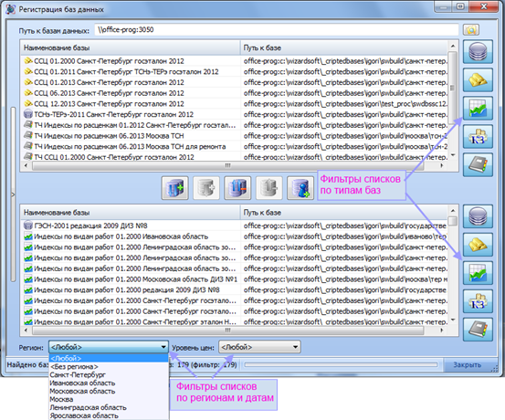Choose Ярославская область in region list
Image resolution: width=505 pixels, height=420 pixels.
[x=109, y=415]
